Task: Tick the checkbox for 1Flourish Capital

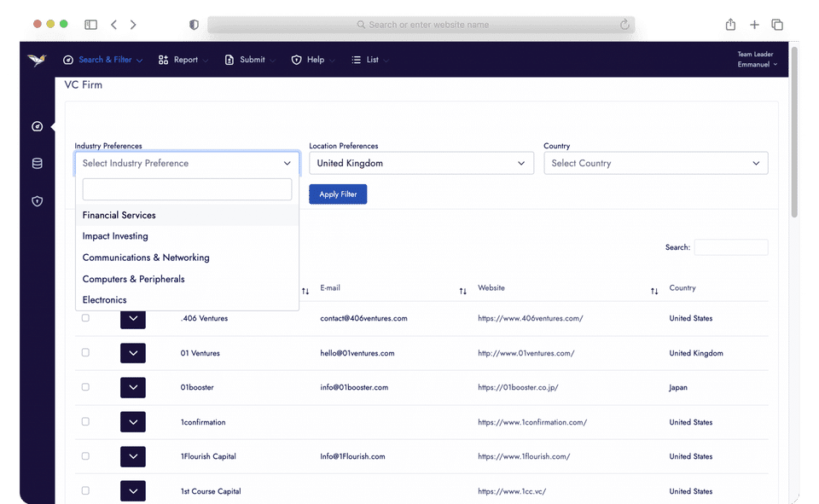Action: 85,456
